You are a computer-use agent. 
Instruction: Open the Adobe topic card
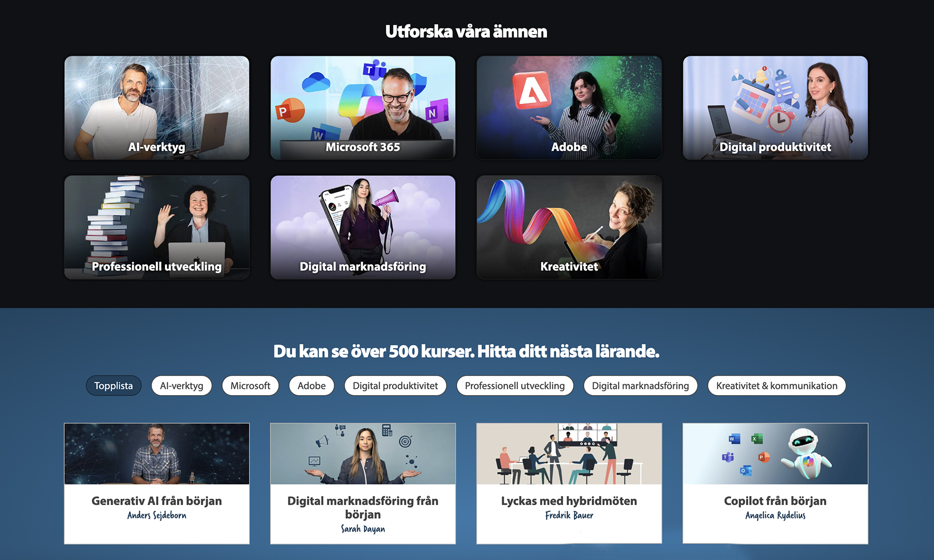point(569,108)
